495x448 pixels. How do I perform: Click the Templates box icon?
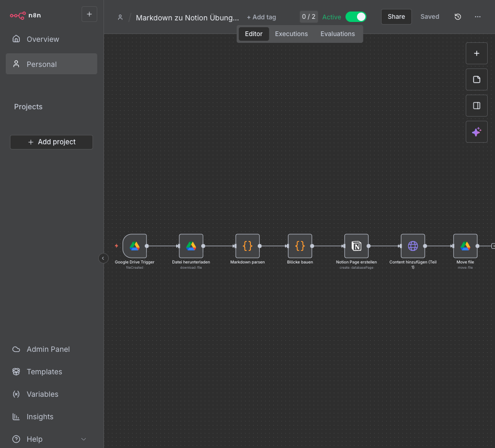(16, 372)
